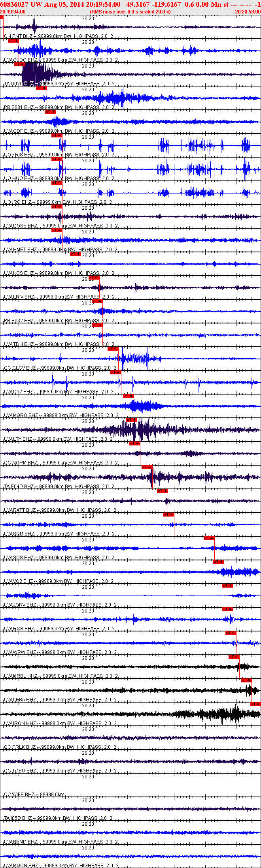Click red pick flag on IRON trace
Image resolution: width=261 pixels, height=868 pixels.
256,704
